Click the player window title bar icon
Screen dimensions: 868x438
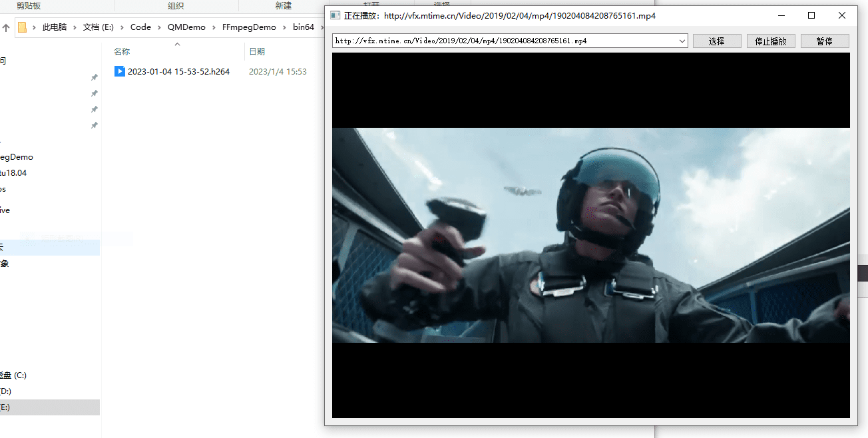[335, 15]
